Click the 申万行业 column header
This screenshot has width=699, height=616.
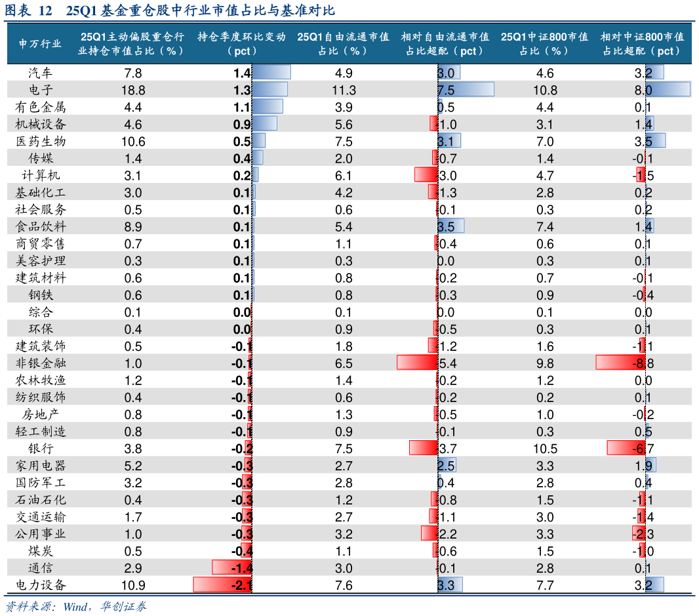[41, 44]
